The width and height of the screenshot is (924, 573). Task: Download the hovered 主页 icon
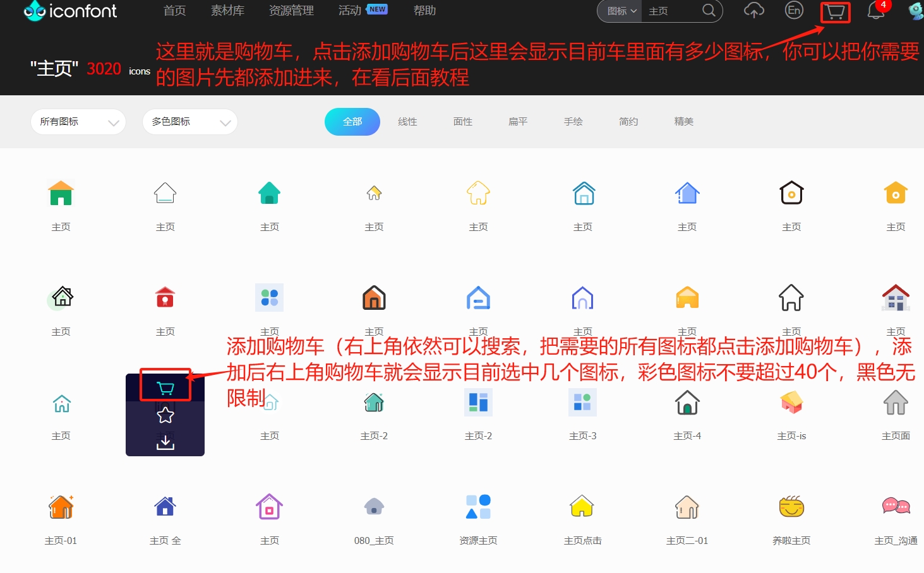tap(165, 442)
